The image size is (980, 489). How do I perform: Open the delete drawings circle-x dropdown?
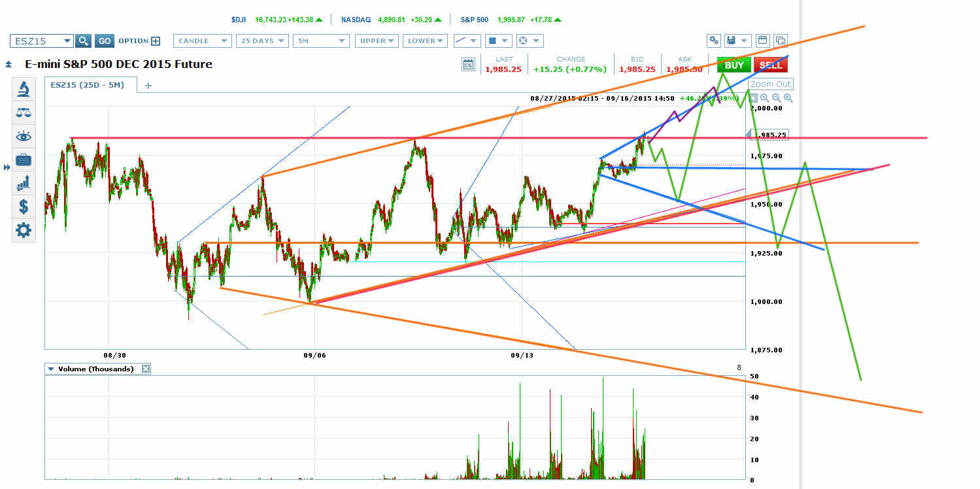[530, 41]
